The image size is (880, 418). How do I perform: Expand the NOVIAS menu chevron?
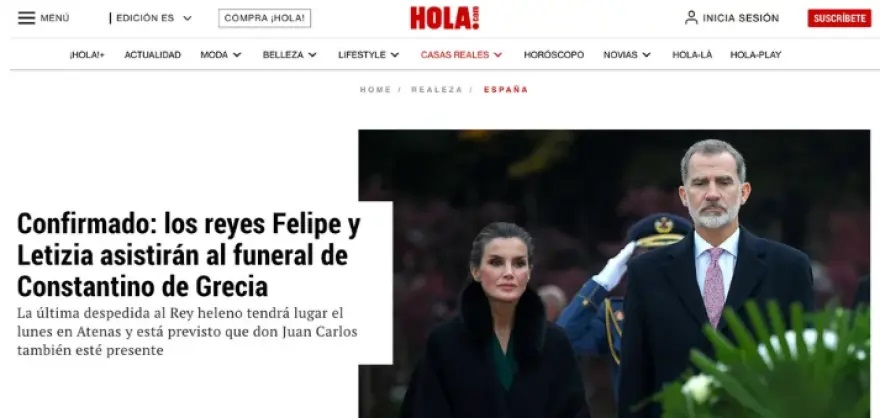pyautogui.click(x=647, y=55)
